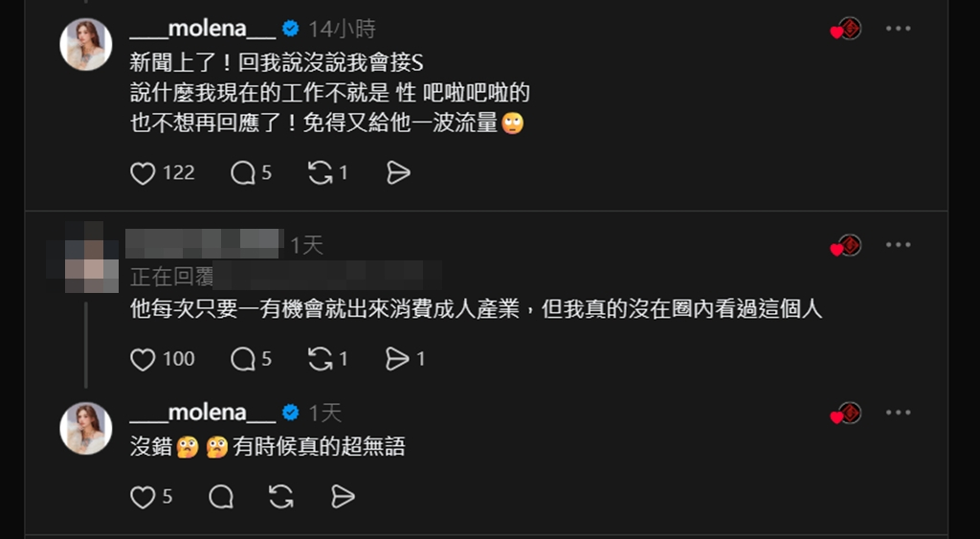
Task: View the top post's molena avatar
Action: (85, 44)
